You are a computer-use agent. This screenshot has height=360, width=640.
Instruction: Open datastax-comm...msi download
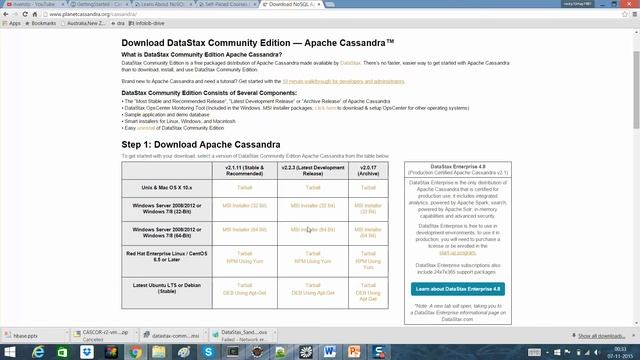point(171,336)
